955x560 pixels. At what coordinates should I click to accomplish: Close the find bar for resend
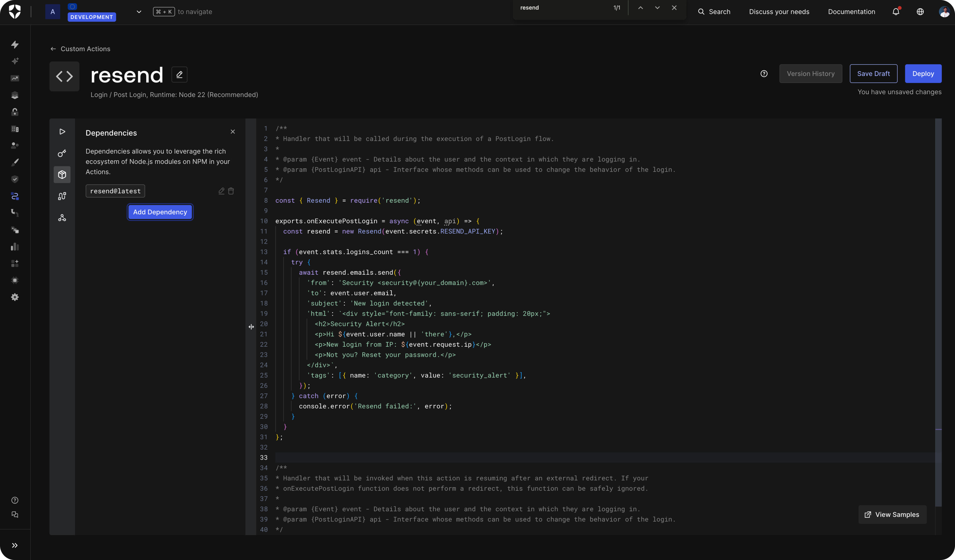pyautogui.click(x=674, y=8)
